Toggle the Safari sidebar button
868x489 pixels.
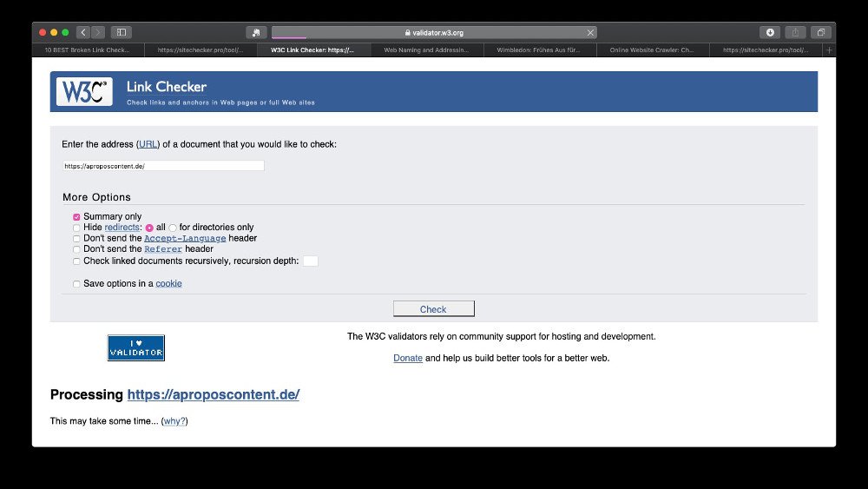point(122,33)
